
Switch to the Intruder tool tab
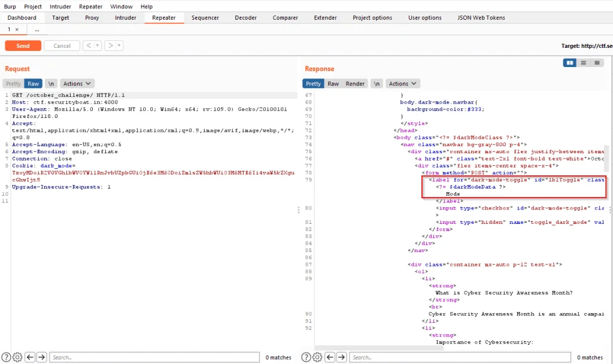pyautogui.click(x=126, y=17)
